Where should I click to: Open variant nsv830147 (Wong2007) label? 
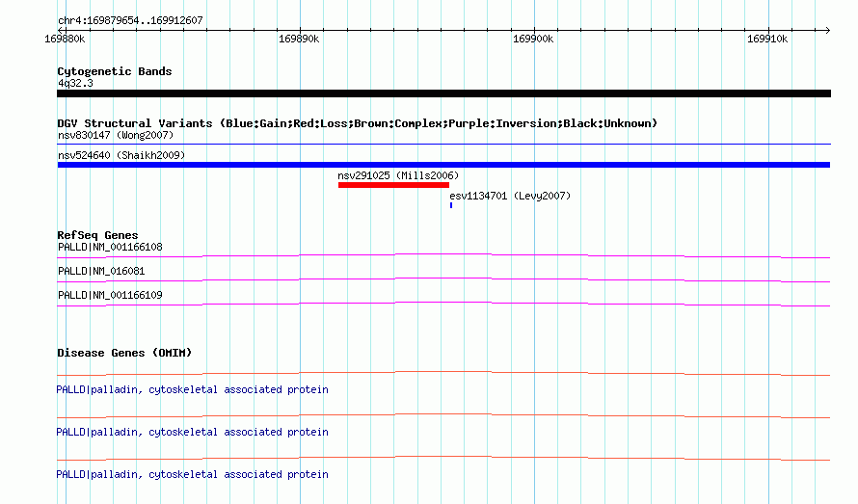pyautogui.click(x=116, y=135)
